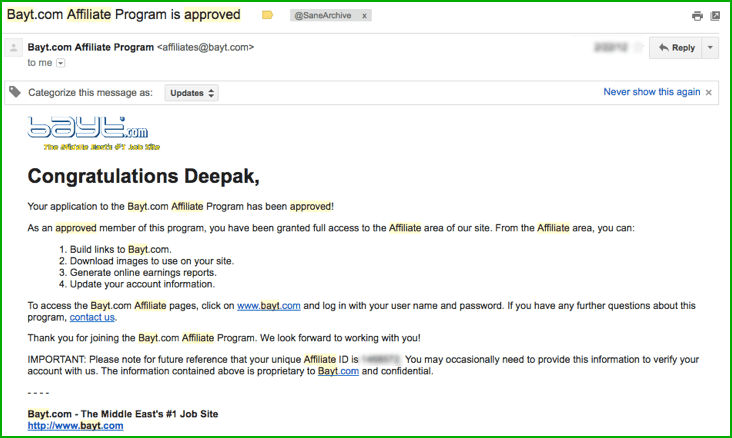Click the yellow importance label marker

coord(267,15)
